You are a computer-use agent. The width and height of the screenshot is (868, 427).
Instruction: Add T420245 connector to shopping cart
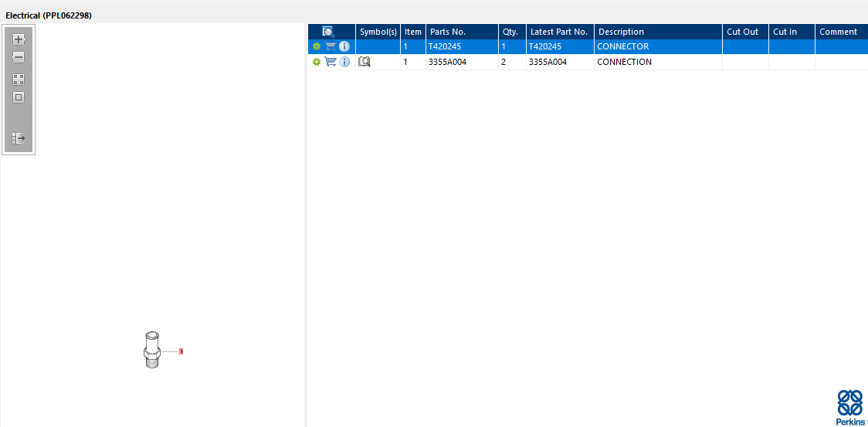331,46
